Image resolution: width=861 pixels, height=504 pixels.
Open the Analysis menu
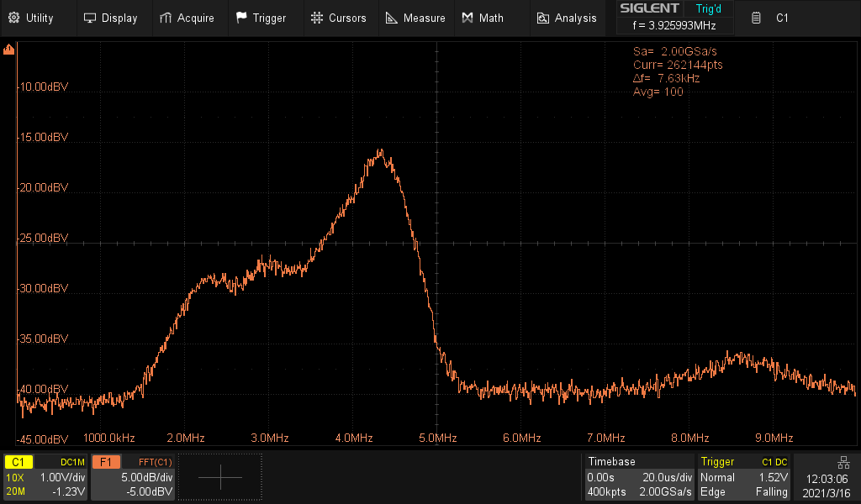pyautogui.click(x=567, y=18)
